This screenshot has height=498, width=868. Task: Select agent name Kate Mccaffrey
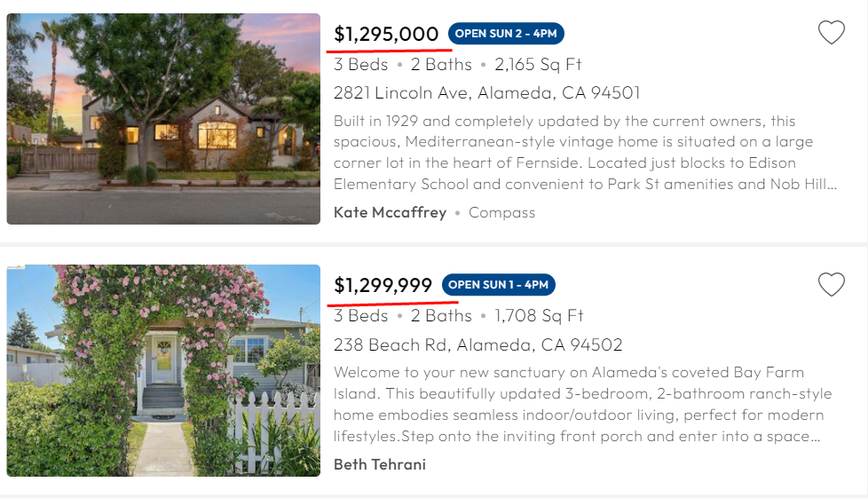[390, 213]
